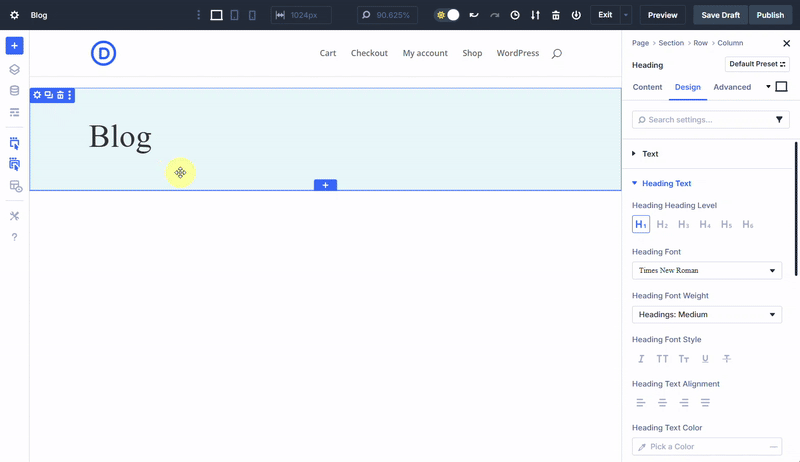Switch to the Advanced tab
The height and width of the screenshot is (462, 800).
pyautogui.click(x=732, y=87)
